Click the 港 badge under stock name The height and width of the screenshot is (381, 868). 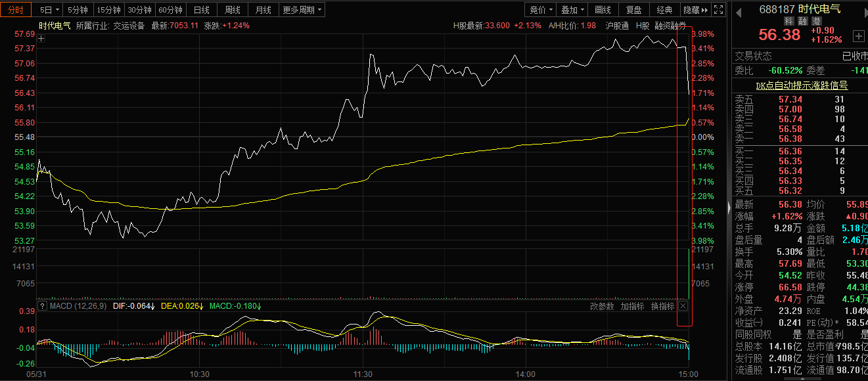point(815,21)
